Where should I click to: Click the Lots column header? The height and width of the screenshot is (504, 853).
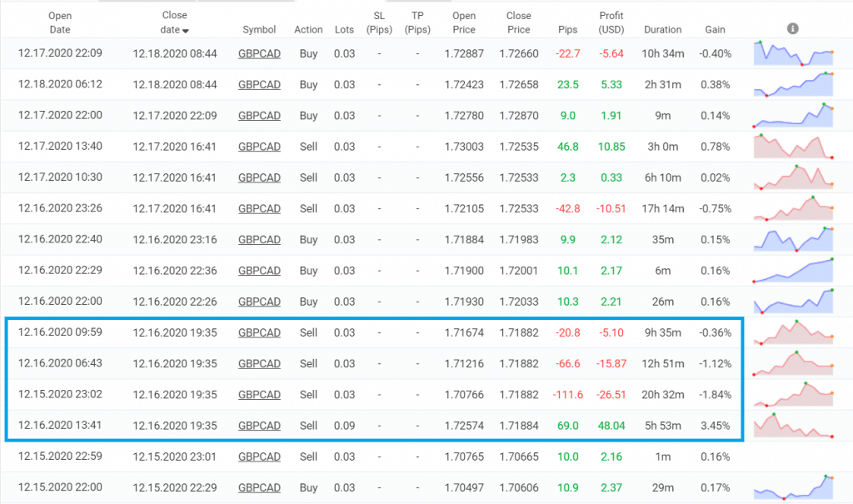pyautogui.click(x=343, y=30)
